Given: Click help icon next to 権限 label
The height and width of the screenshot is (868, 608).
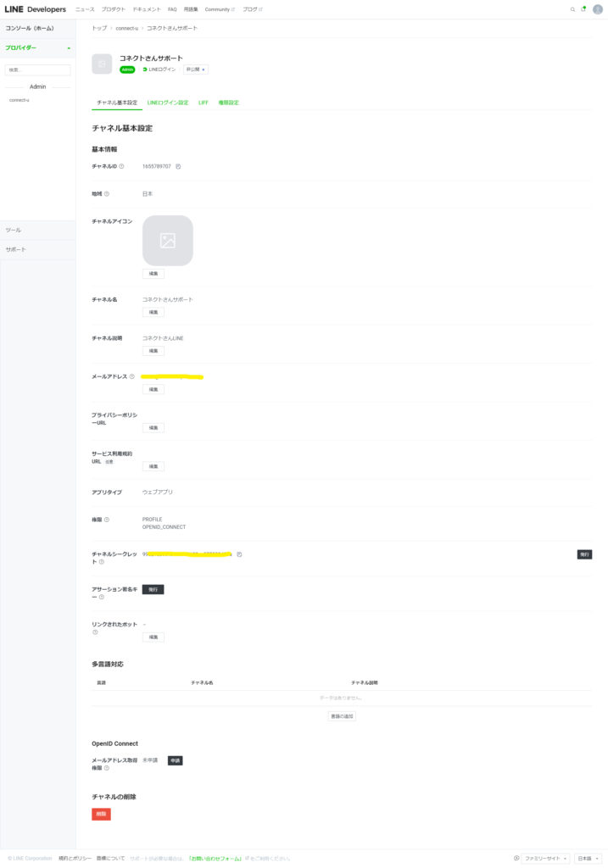Looking at the screenshot, I should pyautogui.click(x=106, y=520).
